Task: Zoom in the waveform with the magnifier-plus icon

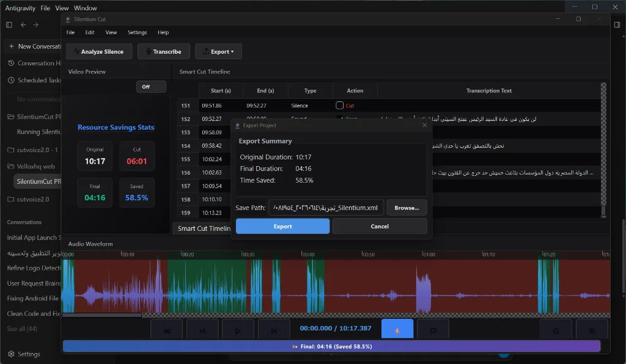Action: click(x=592, y=331)
